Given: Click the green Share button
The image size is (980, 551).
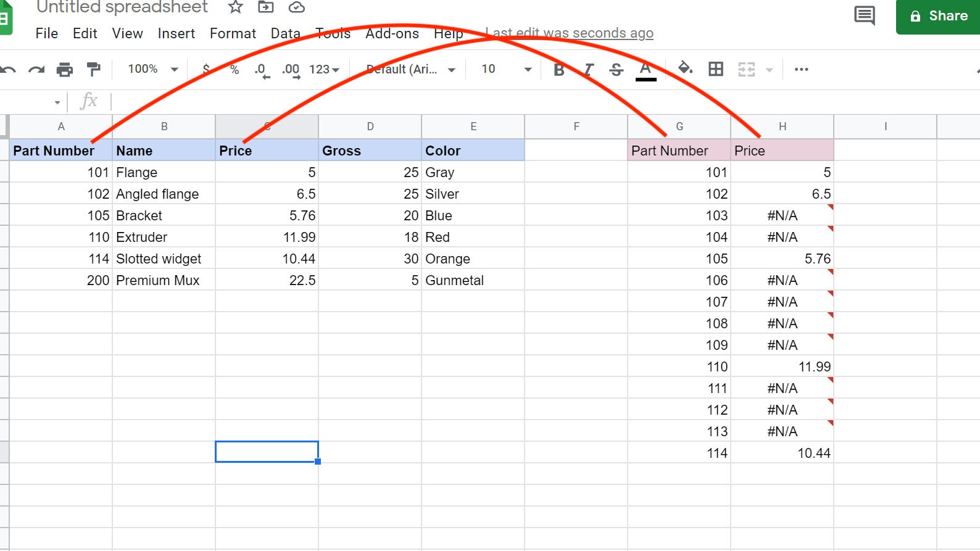Looking at the screenshot, I should [x=938, y=16].
